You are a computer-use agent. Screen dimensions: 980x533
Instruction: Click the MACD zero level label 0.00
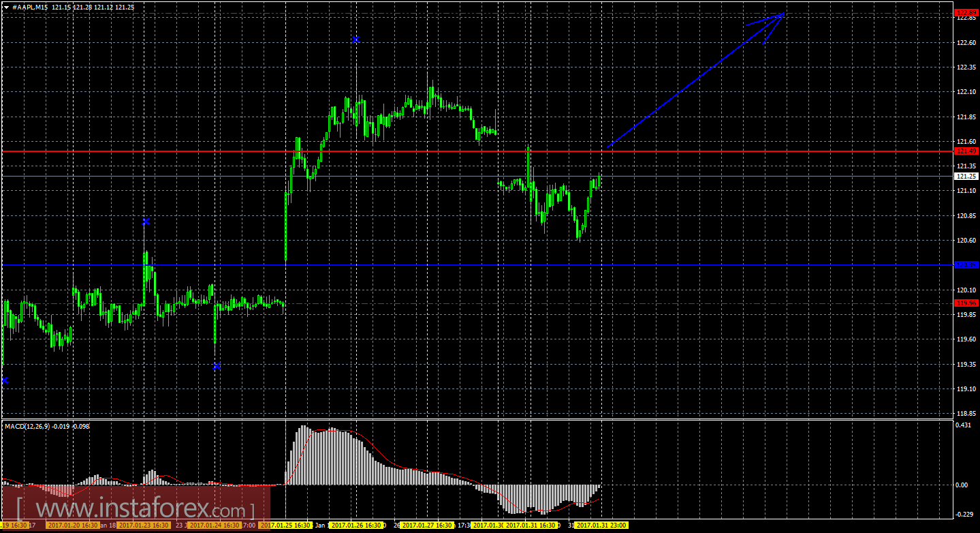click(x=962, y=485)
